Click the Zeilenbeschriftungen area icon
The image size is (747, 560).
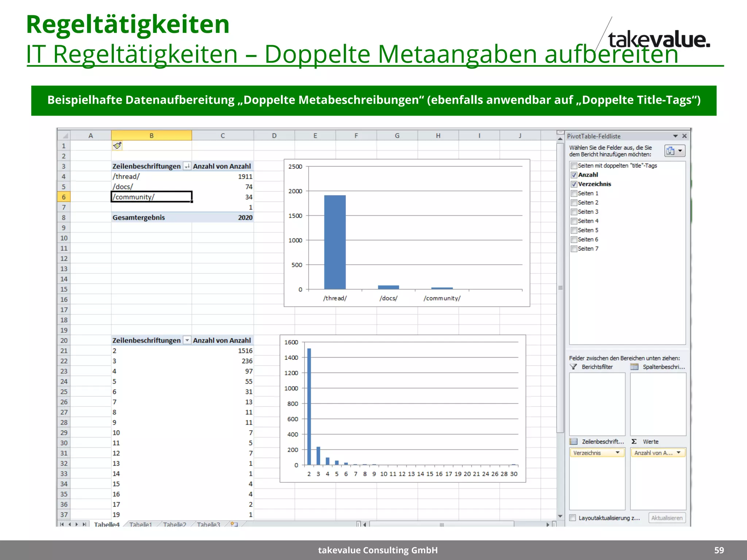[574, 442]
